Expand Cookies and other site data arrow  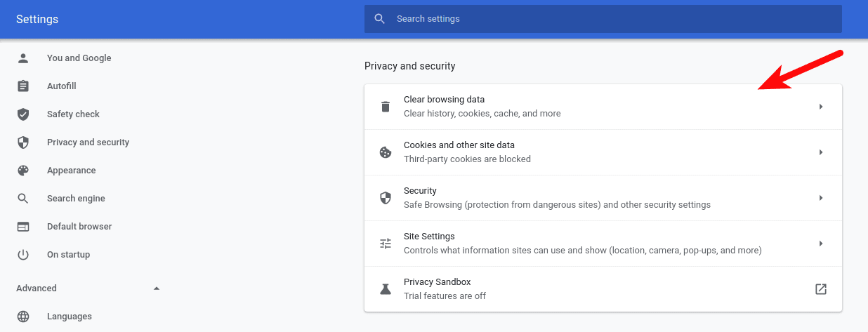point(820,152)
